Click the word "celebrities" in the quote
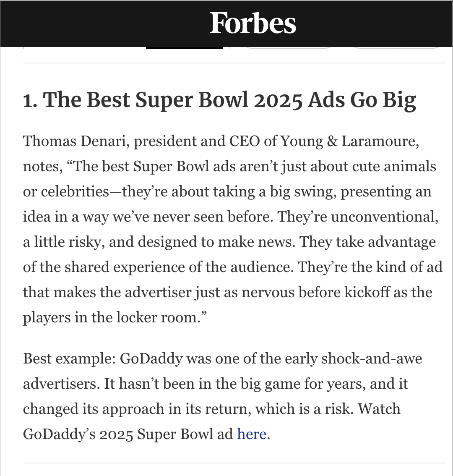Viewport: 453px width, 476px height. [75, 192]
